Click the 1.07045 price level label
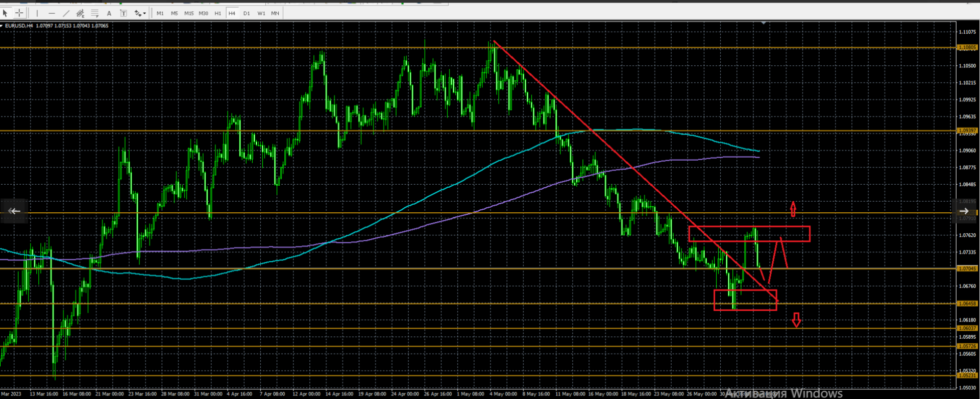Viewport: 980px width, 399px height. 967,268
